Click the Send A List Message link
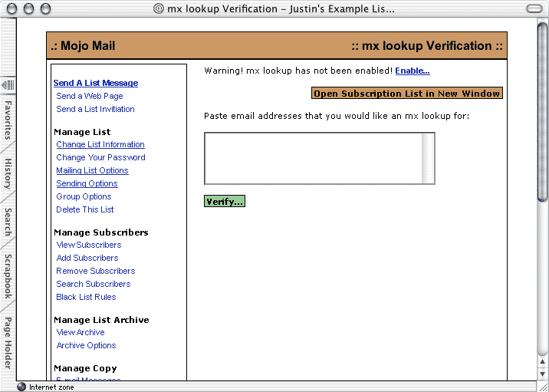The image size is (549, 392). (x=96, y=83)
